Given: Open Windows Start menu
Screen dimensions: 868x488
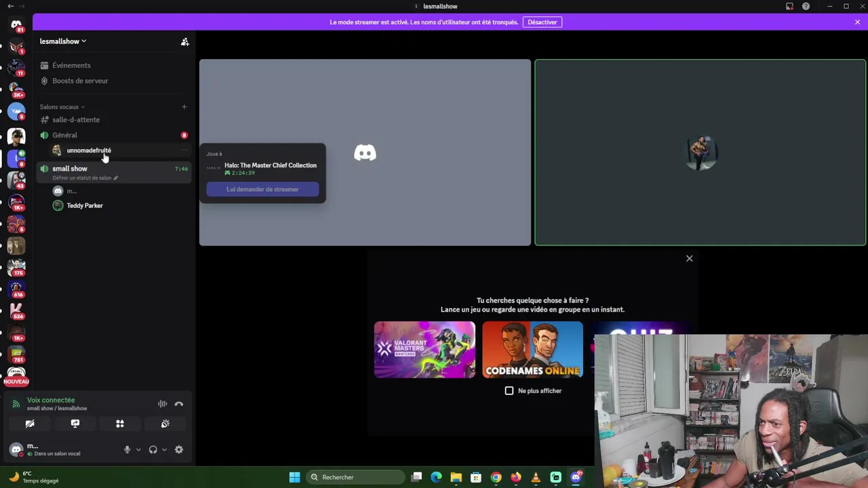Looking at the screenshot, I should 294,477.
